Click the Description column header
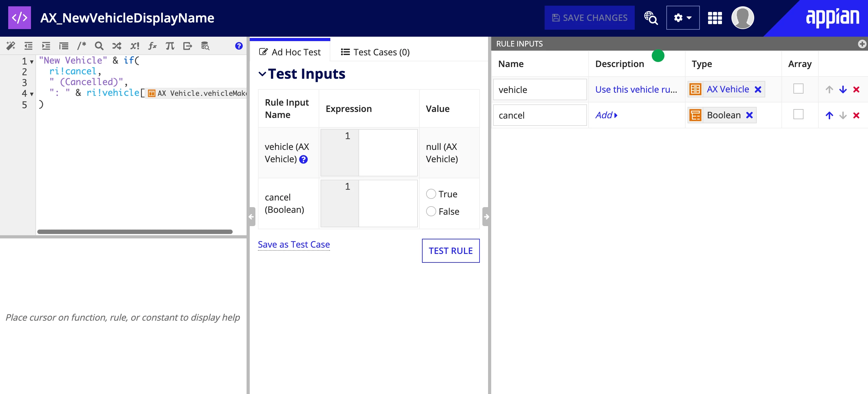The height and width of the screenshot is (394, 868). point(619,64)
